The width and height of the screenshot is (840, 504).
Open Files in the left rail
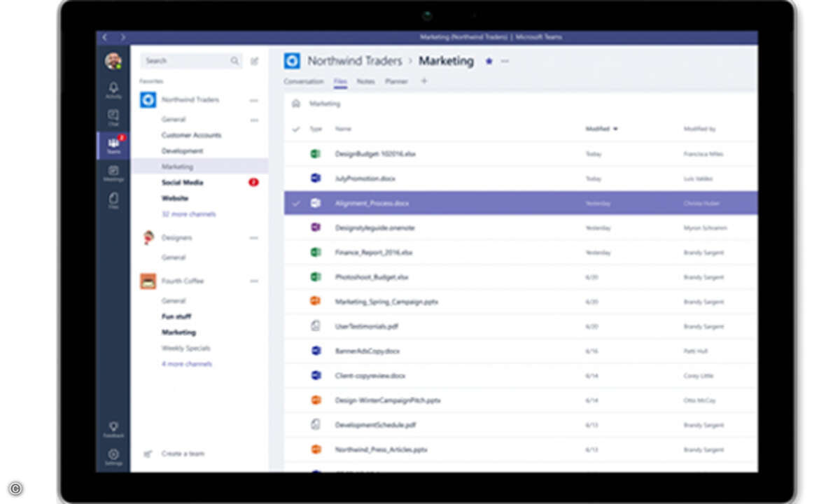113,201
